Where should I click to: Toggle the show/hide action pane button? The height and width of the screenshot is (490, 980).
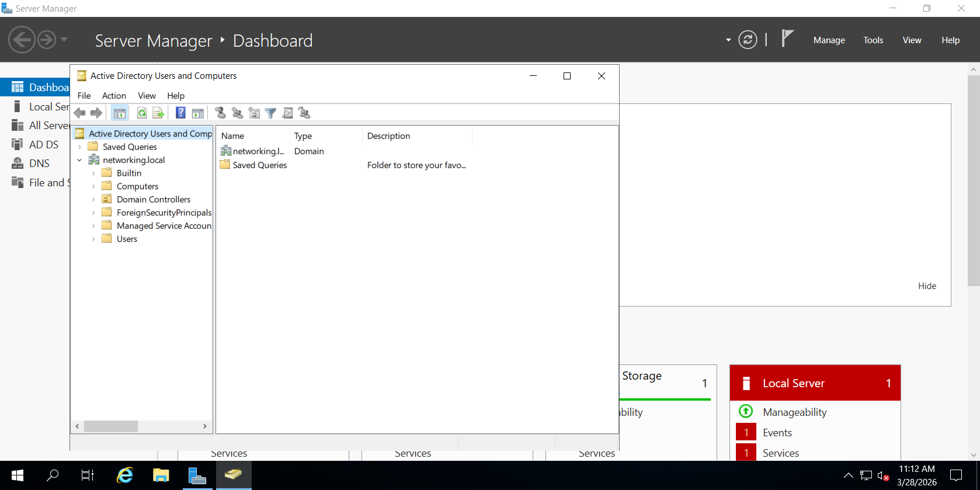(198, 113)
